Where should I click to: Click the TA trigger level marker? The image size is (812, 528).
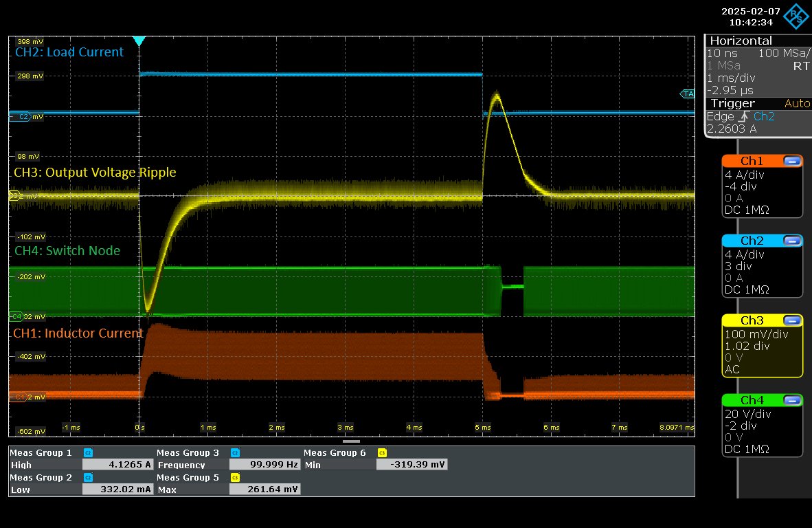point(687,93)
